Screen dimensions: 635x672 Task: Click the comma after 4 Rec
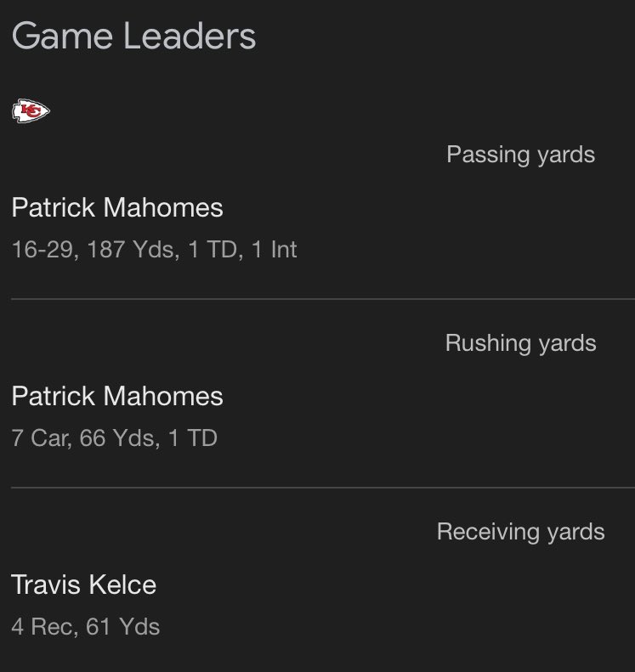pyautogui.click(x=74, y=632)
